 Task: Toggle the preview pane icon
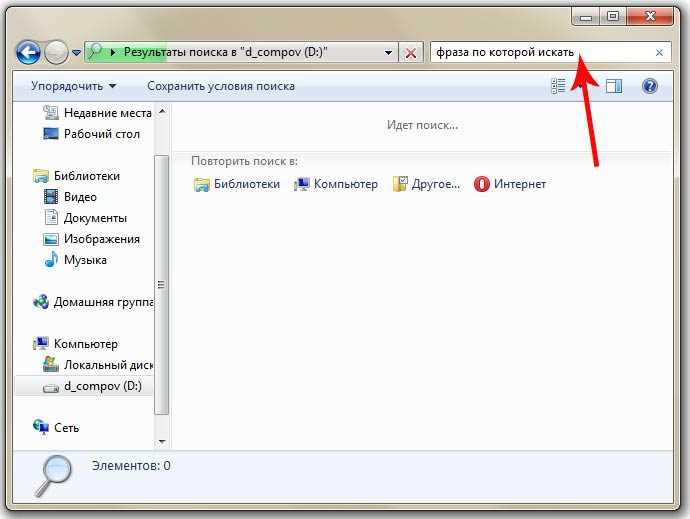(x=613, y=86)
